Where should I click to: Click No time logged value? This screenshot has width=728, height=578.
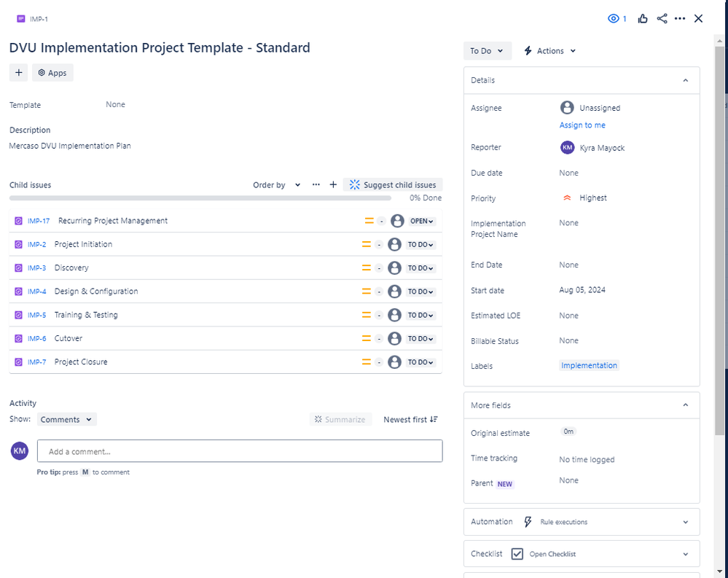coord(587,460)
